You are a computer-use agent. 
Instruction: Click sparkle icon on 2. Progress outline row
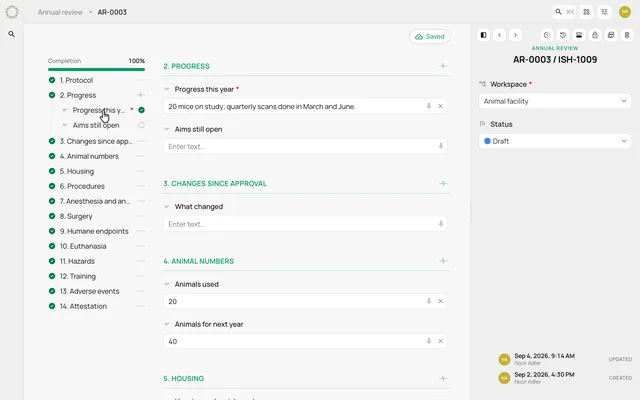click(x=141, y=95)
